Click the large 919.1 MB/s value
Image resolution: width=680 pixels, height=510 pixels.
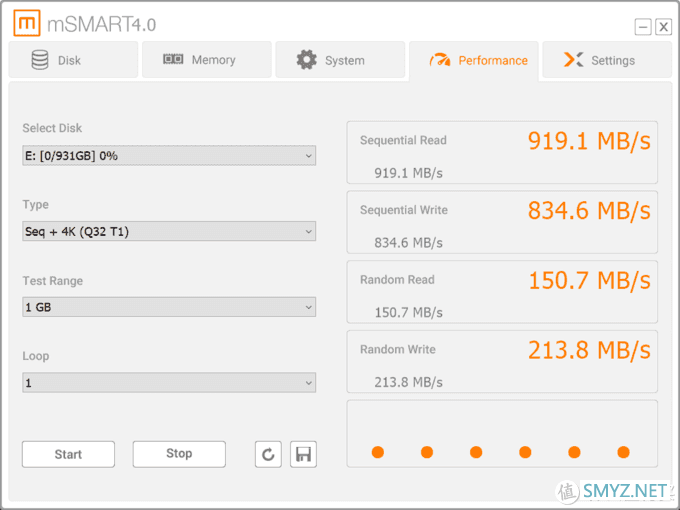[x=589, y=141]
